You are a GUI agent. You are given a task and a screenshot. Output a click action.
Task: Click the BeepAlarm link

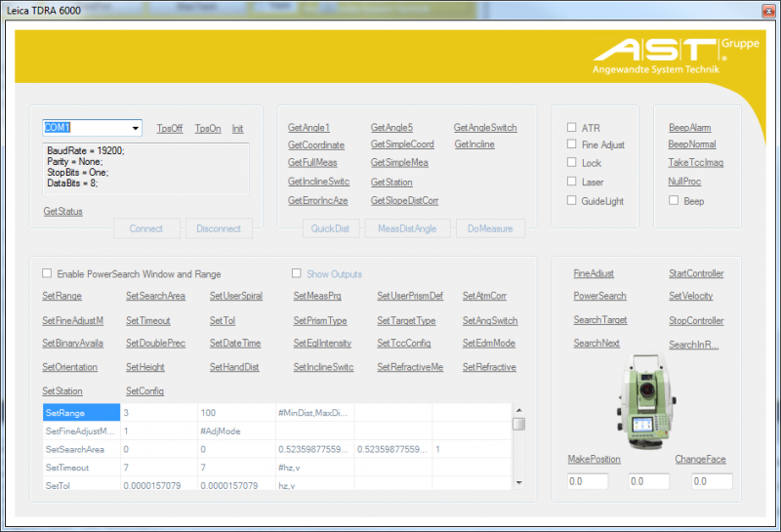(690, 128)
